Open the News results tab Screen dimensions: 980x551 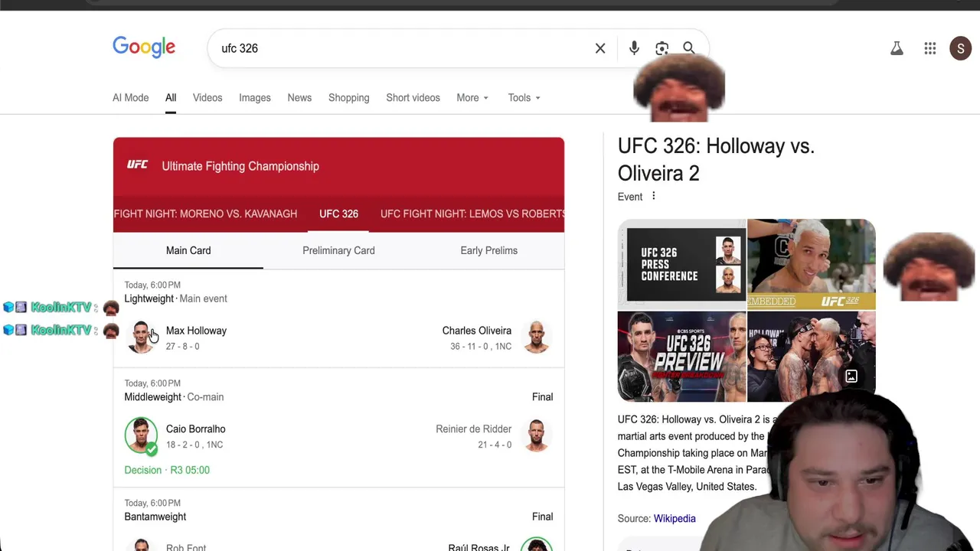(299, 98)
